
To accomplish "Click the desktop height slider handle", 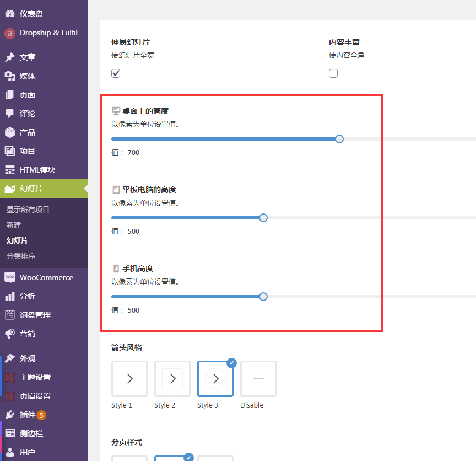I will [339, 139].
